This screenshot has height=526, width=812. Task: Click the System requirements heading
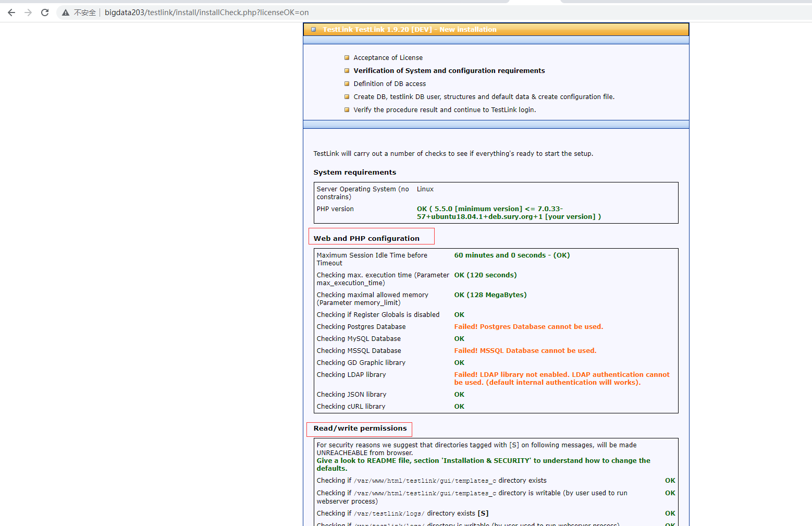click(x=355, y=173)
